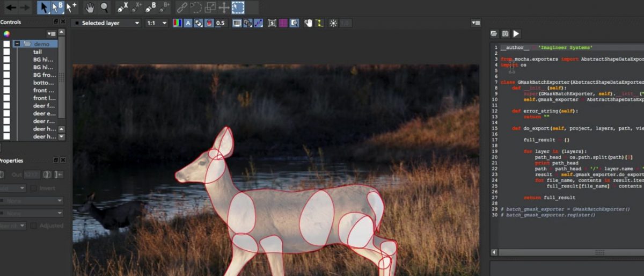Select the BG fro... layer entry
Screen dimensions: 644x276
coord(43,75)
